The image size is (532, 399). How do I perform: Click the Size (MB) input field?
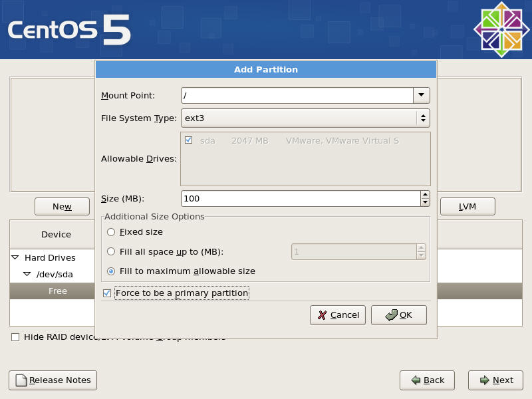pyautogui.click(x=301, y=198)
